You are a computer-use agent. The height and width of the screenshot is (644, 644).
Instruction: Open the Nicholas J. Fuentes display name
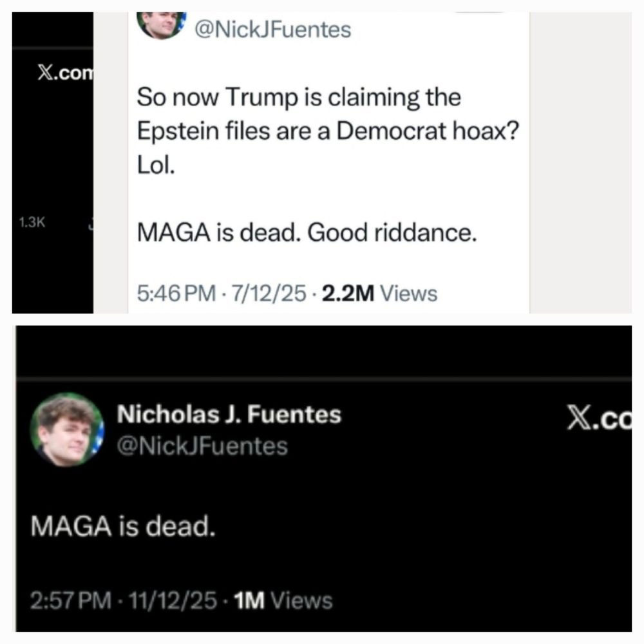[229, 415]
